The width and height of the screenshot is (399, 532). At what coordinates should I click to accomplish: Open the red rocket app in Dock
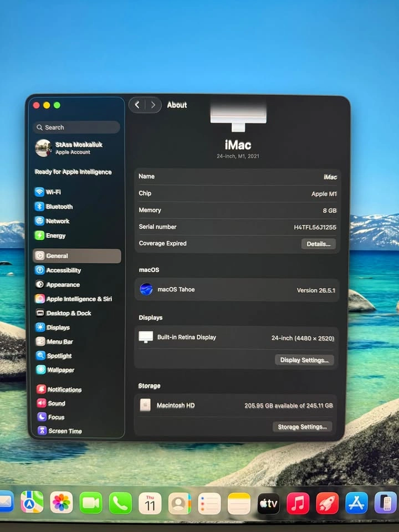[328, 503]
